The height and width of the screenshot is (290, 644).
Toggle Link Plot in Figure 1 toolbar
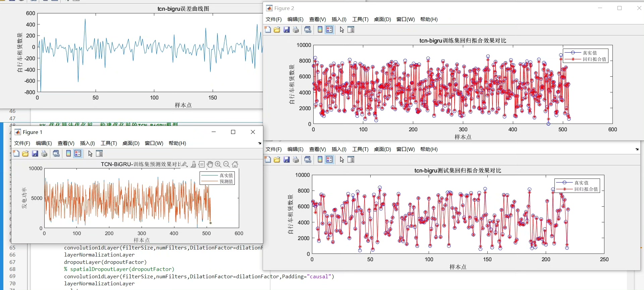[x=56, y=153]
